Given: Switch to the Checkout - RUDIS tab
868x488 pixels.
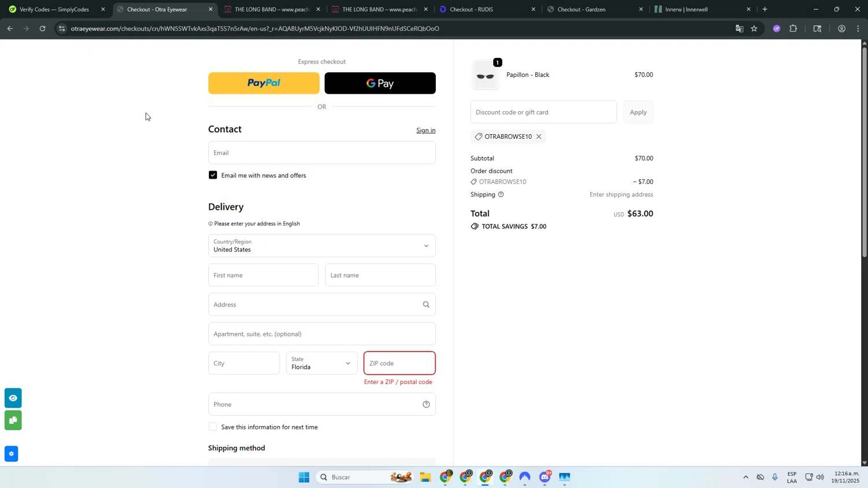Looking at the screenshot, I should 487,9.
